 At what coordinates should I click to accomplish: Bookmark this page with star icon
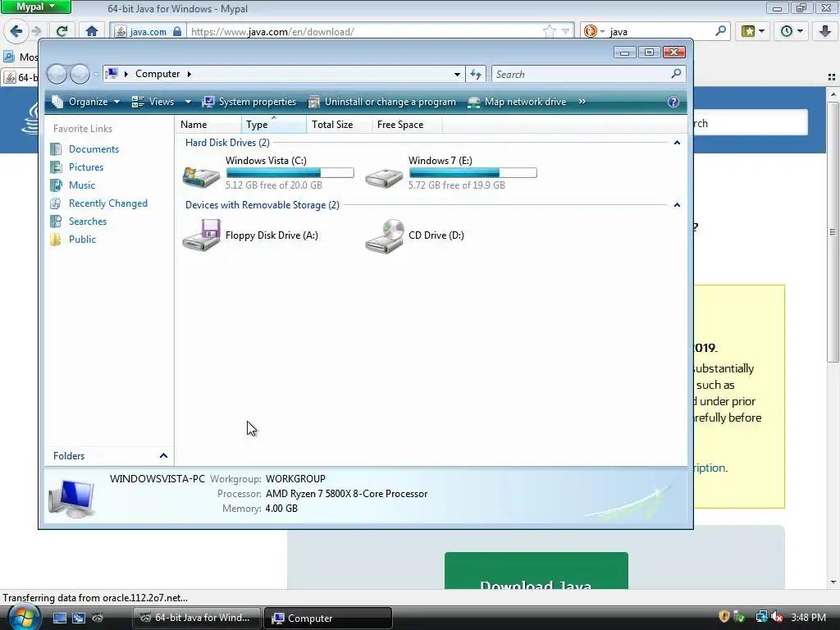(x=549, y=32)
